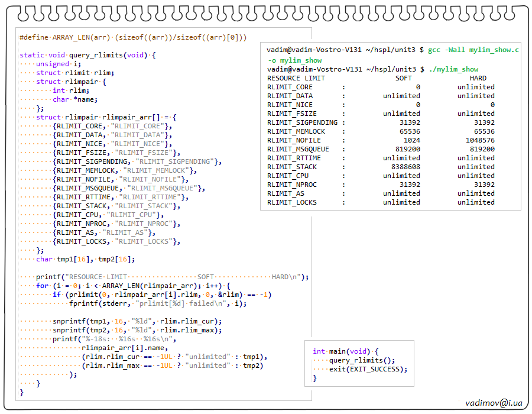Click the snprintf tmp2 rlim_max line
The image size is (532, 414).
coord(137,330)
